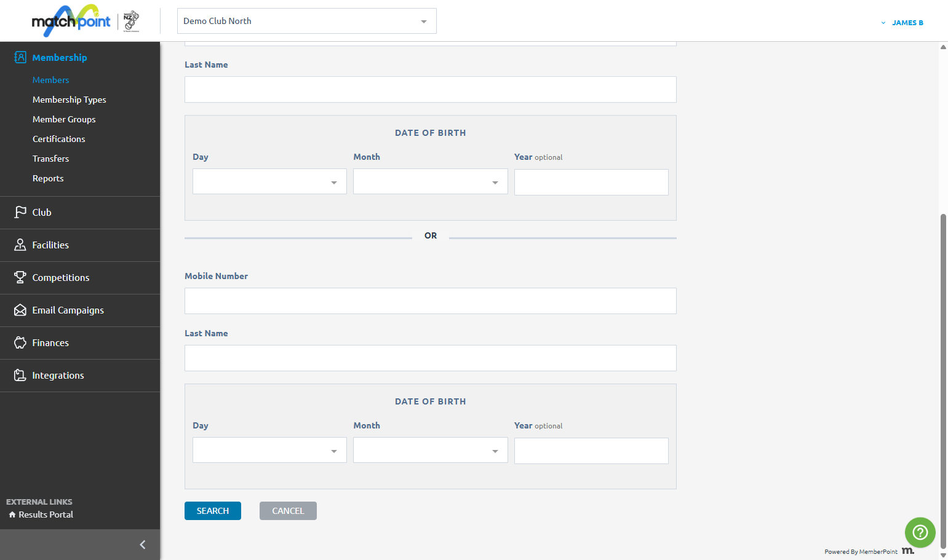Focus the Mobile Number input field
The image size is (948, 560).
tap(431, 301)
